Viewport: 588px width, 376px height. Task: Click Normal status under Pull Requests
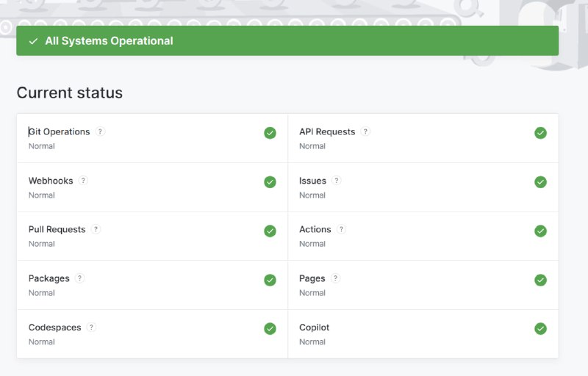[x=42, y=244]
